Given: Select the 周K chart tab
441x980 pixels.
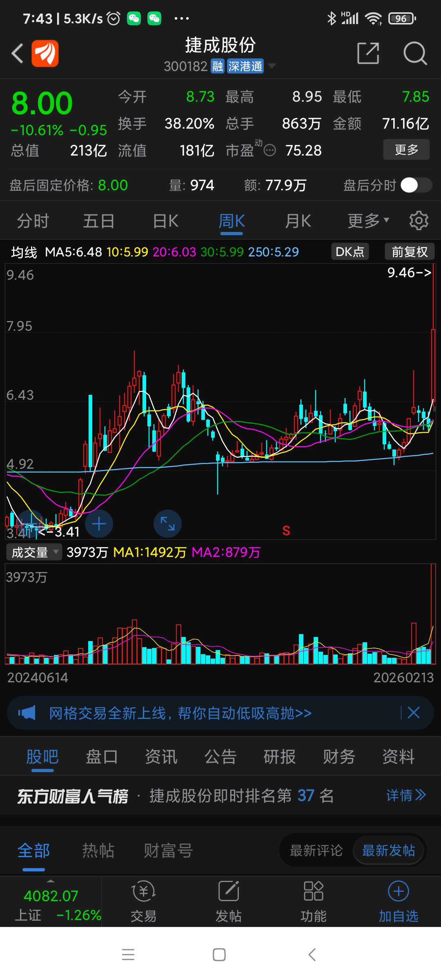Looking at the screenshot, I should (232, 221).
